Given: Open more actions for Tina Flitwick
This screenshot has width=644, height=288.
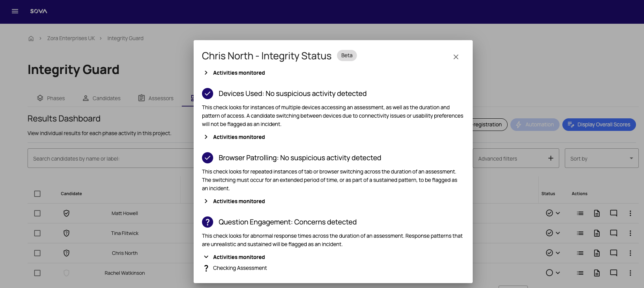Looking at the screenshot, I should (x=630, y=233).
